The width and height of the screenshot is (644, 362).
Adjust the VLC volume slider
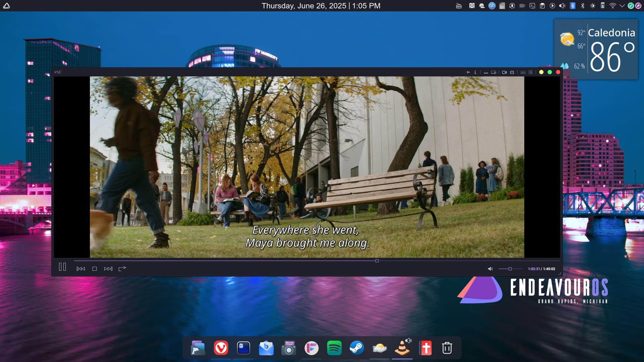point(510,269)
